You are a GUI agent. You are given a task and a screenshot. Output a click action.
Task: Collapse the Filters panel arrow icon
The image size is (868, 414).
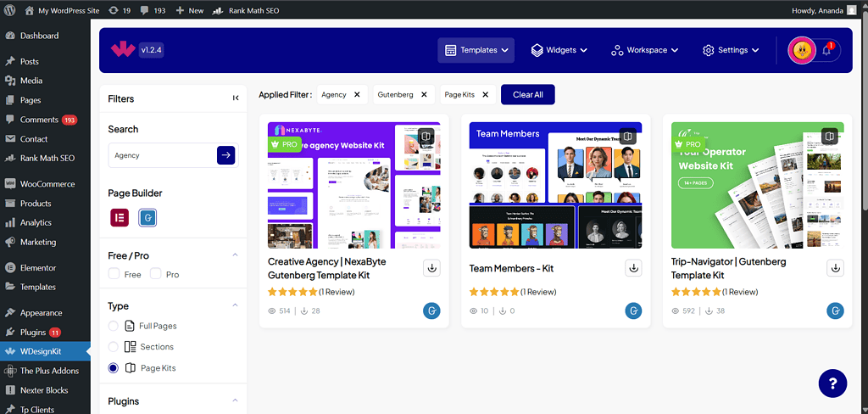[x=236, y=98]
